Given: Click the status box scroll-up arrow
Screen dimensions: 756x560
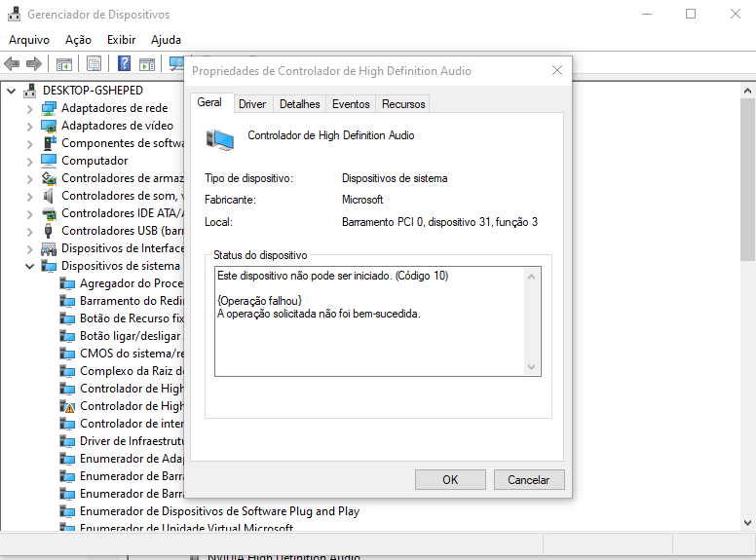Looking at the screenshot, I should (x=531, y=277).
